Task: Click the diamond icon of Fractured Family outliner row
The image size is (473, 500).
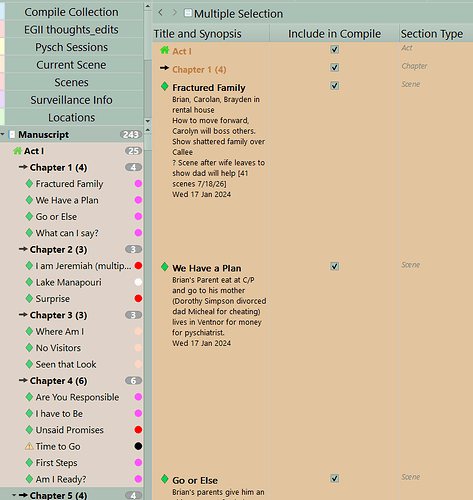Action: click(x=164, y=86)
